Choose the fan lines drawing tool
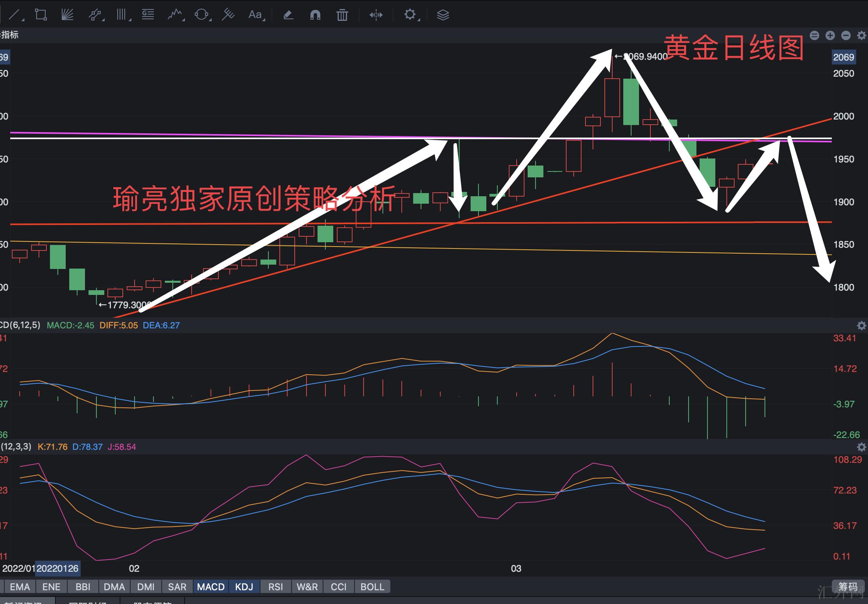The height and width of the screenshot is (604, 868). coord(67,15)
